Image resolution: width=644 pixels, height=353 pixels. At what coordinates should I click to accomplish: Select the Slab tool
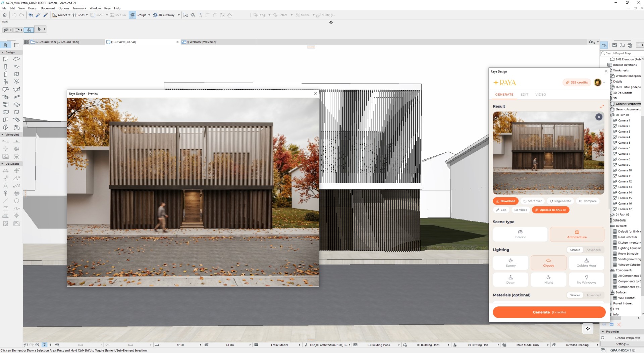tap(17, 59)
